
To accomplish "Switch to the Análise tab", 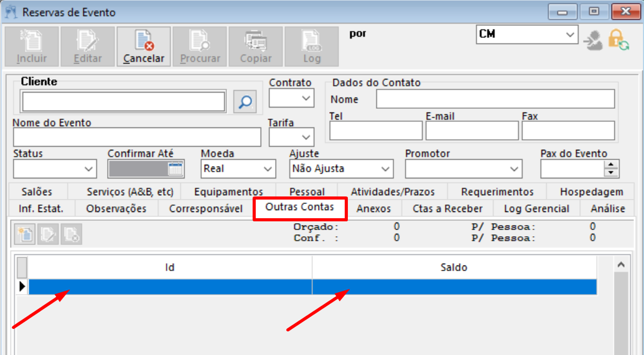I will tap(608, 208).
